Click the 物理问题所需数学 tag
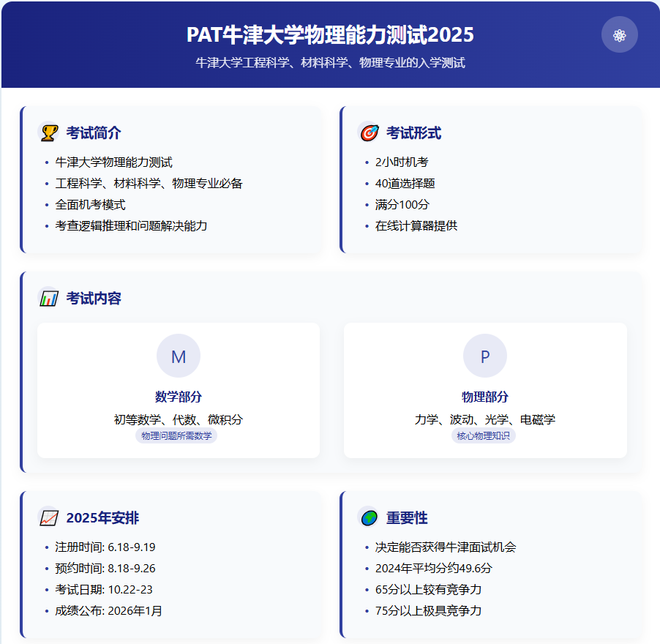The height and width of the screenshot is (644, 660). [176, 435]
